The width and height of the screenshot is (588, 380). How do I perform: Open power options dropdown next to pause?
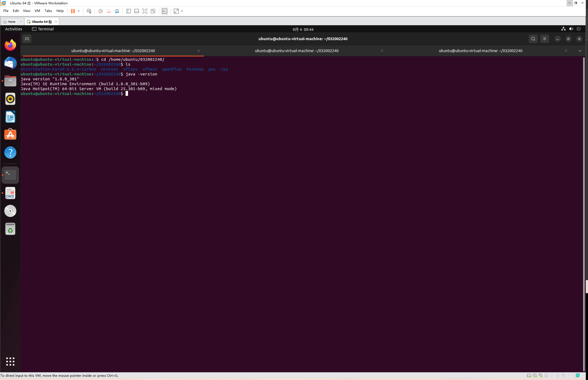79,11
